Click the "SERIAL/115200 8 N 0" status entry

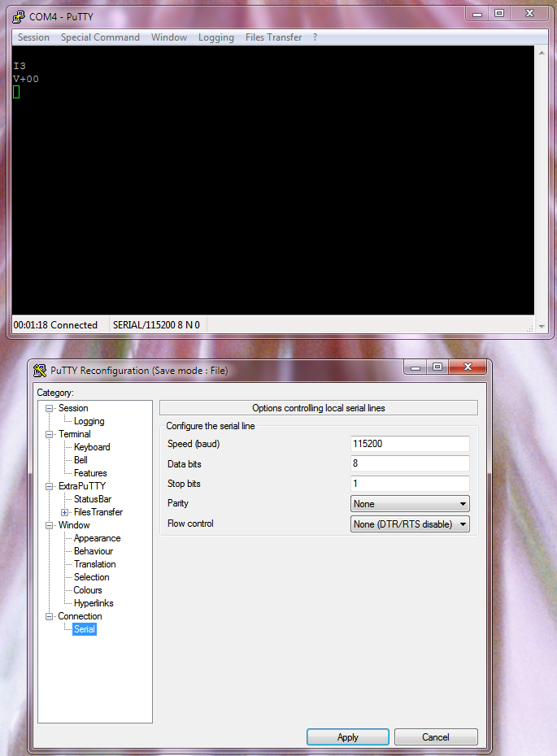pyautogui.click(x=156, y=325)
